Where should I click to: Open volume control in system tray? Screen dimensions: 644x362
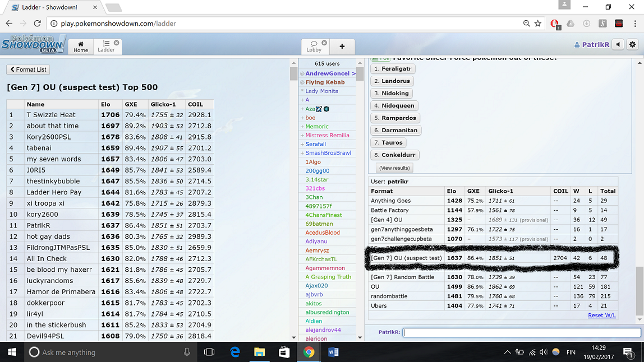pos(544,352)
